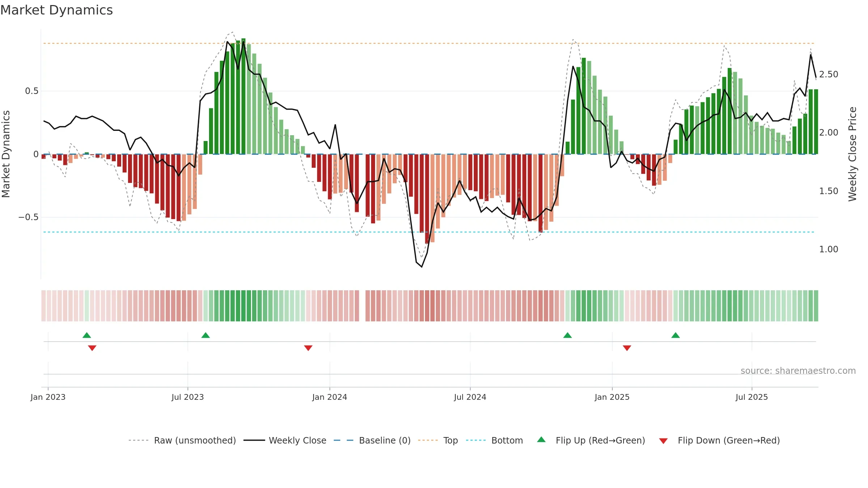The image size is (868, 488).
Task: Click the lone green heat-strip cell in early 2023
Action: (x=87, y=306)
